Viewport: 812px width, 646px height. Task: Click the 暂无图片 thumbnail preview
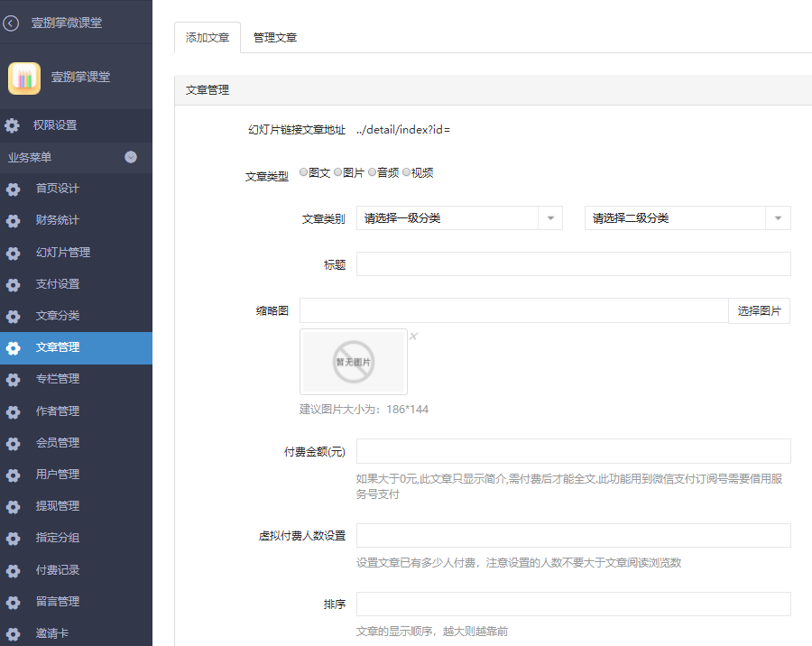(x=354, y=362)
